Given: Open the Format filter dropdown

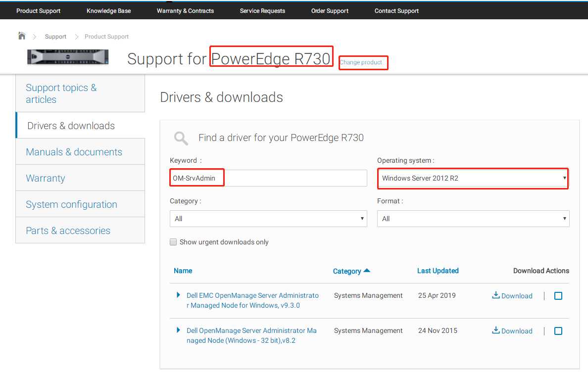Looking at the screenshot, I should click(x=473, y=219).
